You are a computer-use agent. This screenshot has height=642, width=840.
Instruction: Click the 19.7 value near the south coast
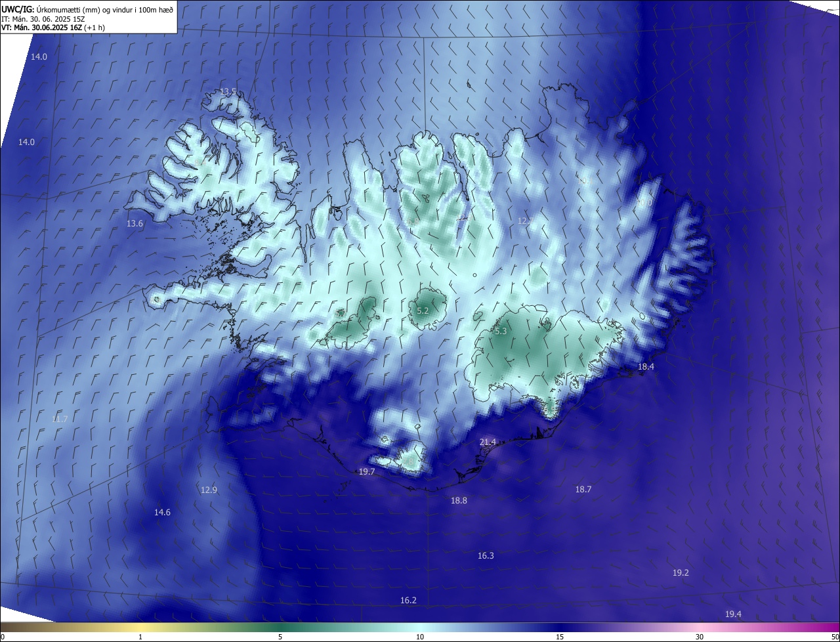click(x=367, y=471)
